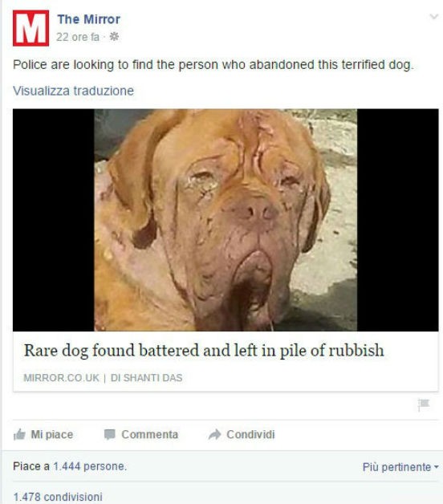Click the Condividi button
This screenshot has width=443, height=504.
[242, 434]
